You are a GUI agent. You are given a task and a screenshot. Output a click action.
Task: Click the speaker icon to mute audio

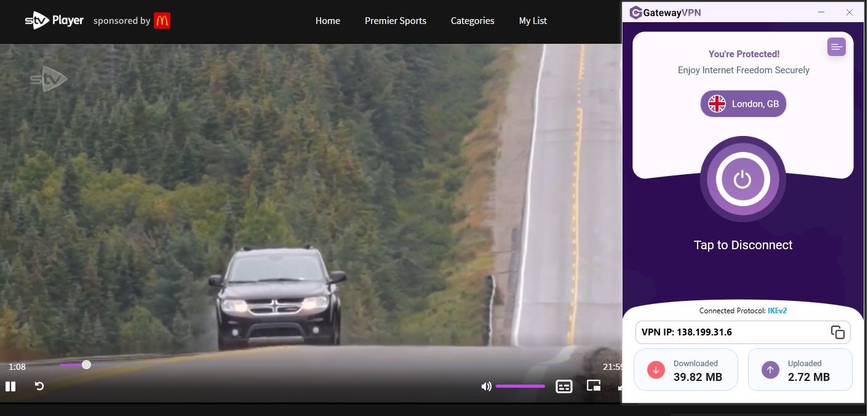[x=485, y=386]
